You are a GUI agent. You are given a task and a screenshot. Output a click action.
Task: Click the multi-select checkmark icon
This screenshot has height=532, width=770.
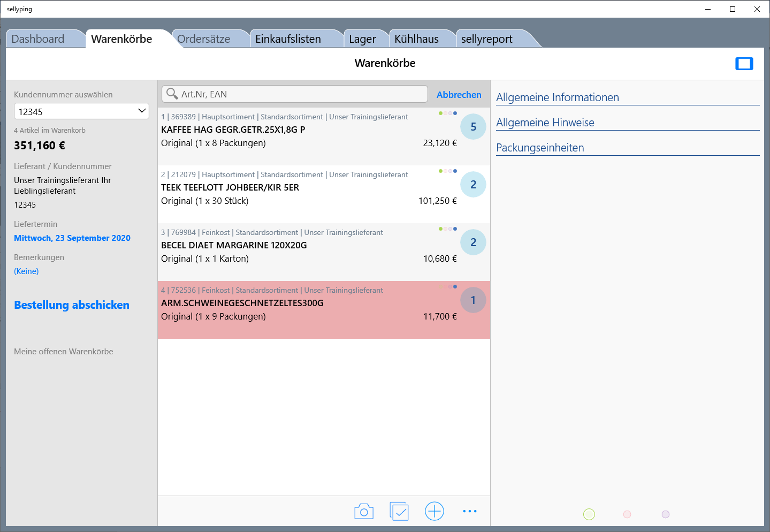point(399,512)
